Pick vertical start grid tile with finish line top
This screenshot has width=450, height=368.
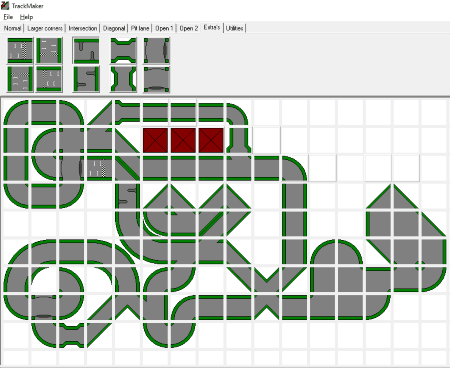(x=20, y=79)
